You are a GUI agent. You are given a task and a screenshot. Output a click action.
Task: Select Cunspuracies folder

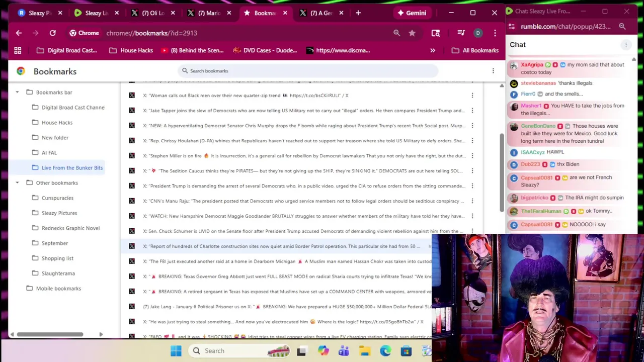(52, 198)
